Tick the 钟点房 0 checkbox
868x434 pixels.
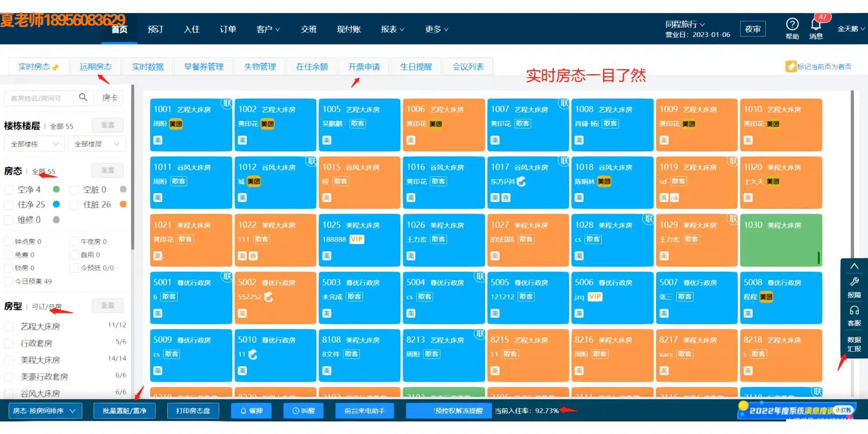click(x=9, y=241)
